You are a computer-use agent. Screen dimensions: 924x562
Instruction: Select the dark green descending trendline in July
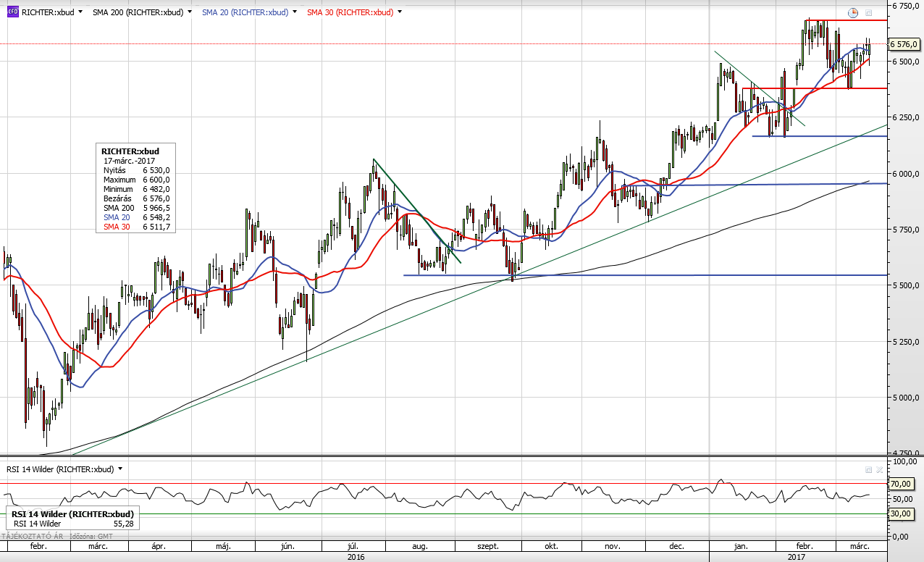[417, 211]
